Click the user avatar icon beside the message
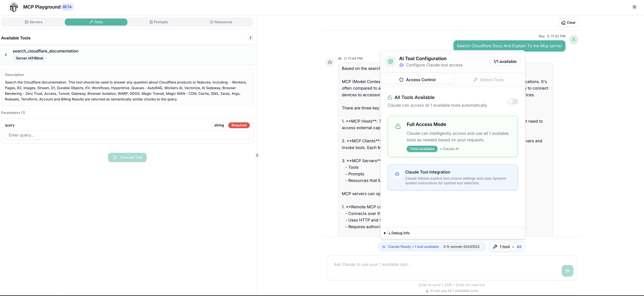Screen dimensions: 644x296 (574, 40)
